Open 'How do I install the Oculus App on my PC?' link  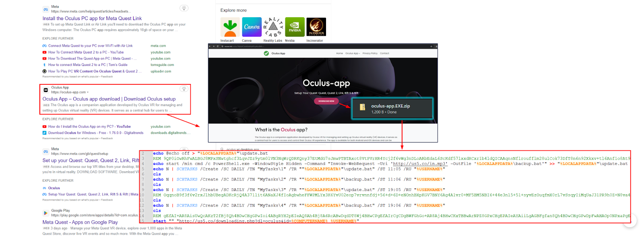pyautogui.click(x=89, y=127)
